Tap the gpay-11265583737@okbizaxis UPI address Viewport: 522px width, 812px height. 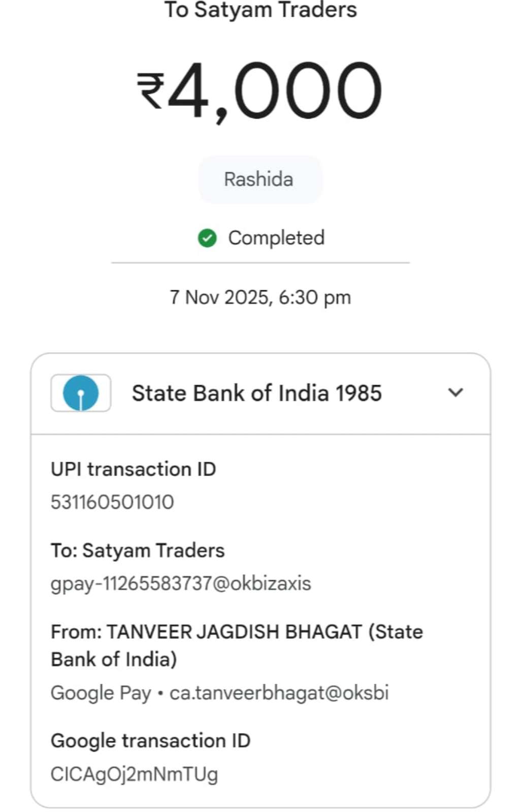(181, 584)
